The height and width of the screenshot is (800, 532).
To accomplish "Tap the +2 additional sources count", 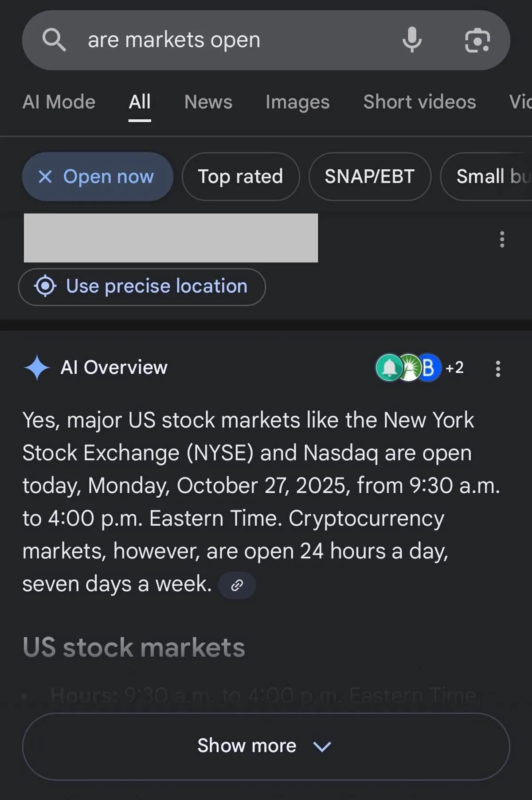I will coord(454,367).
